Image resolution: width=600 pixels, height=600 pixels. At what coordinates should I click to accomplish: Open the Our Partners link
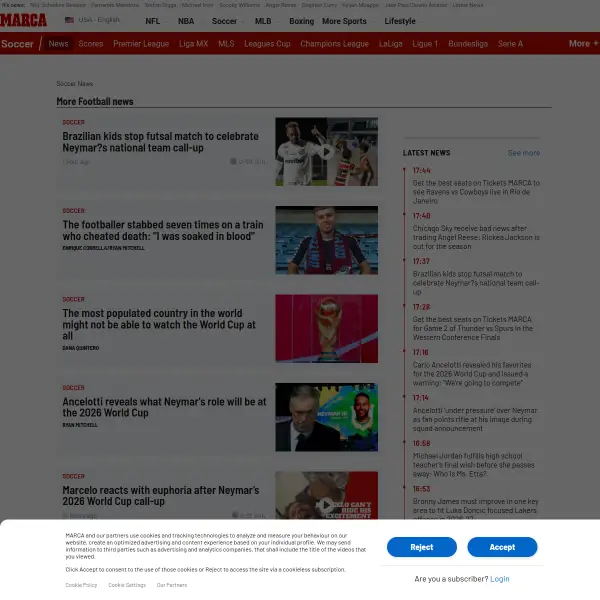click(172, 585)
